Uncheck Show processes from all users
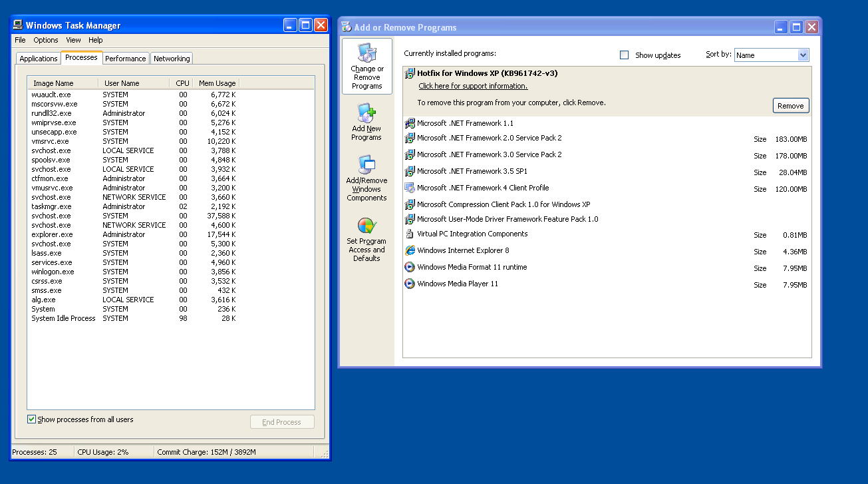Screen dimensions: 868x484 point(31,419)
